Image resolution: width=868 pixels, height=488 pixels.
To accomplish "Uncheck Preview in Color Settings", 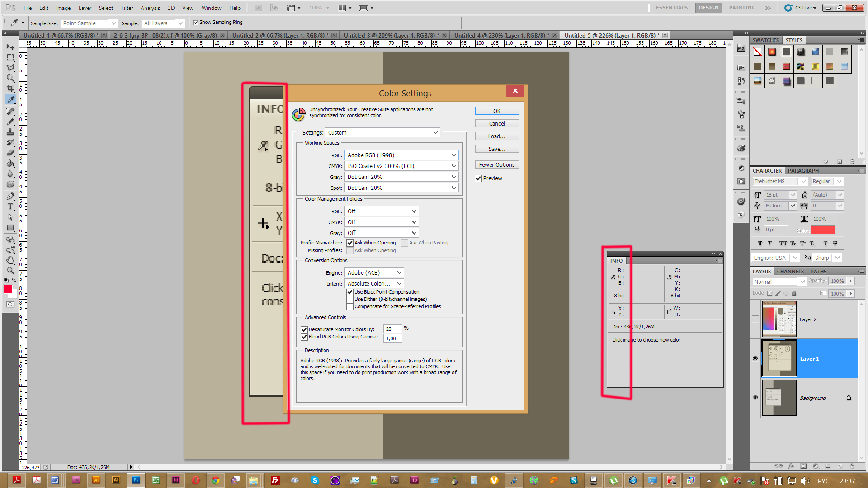I will (478, 178).
